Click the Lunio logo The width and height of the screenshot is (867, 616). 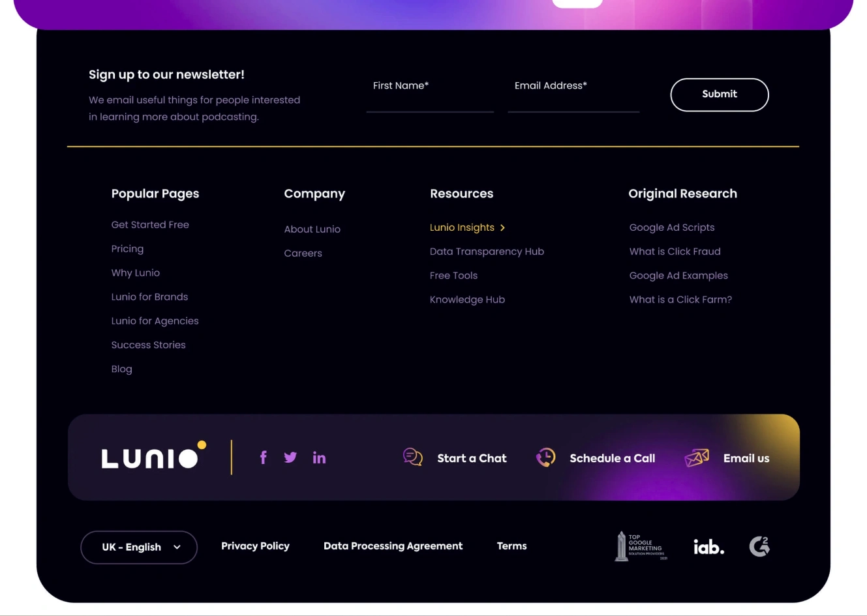point(154,456)
